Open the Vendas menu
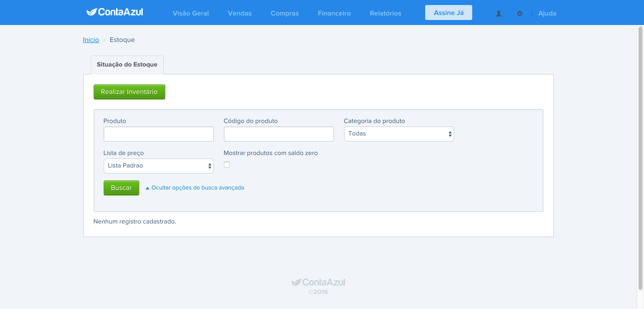644x309 pixels. tap(240, 13)
